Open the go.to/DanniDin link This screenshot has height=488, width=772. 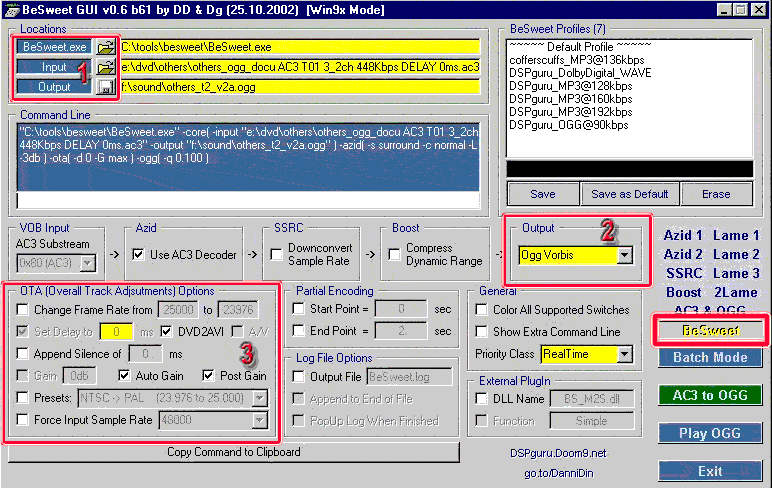click(x=559, y=473)
